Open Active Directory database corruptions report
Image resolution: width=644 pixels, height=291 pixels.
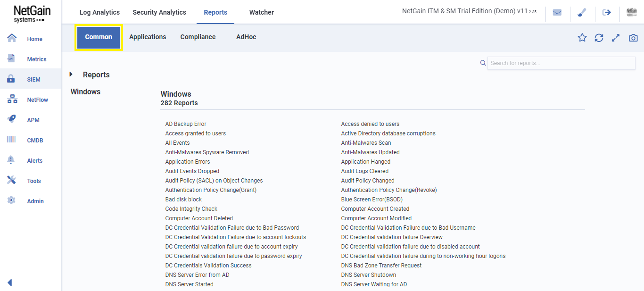(388, 133)
